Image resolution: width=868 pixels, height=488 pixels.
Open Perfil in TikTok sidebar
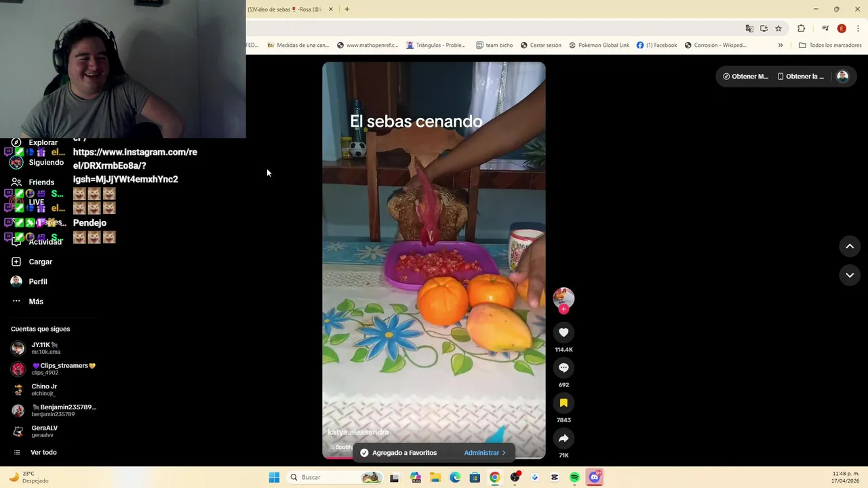tap(30, 281)
